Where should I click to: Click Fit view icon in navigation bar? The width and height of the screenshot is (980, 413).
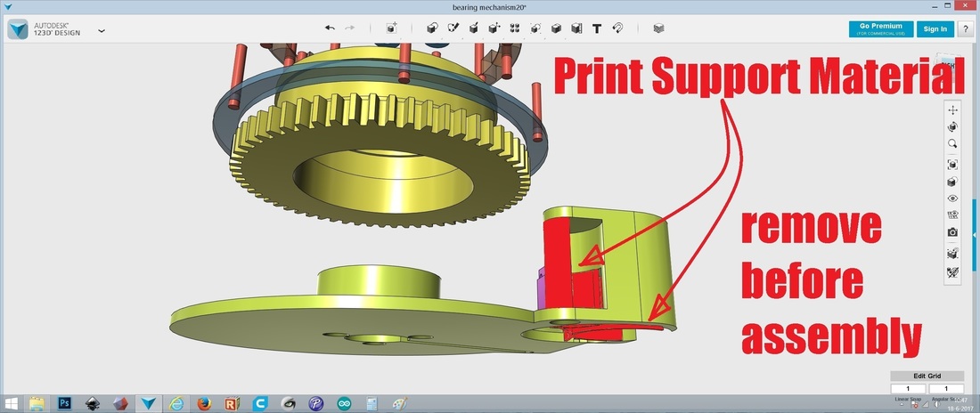pyautogui.click(x=952, y=165)
